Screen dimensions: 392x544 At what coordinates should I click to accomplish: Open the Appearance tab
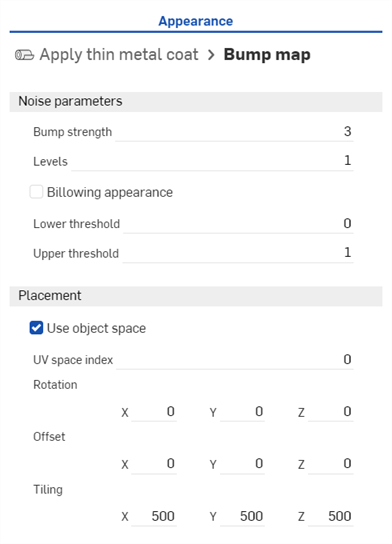196,21
